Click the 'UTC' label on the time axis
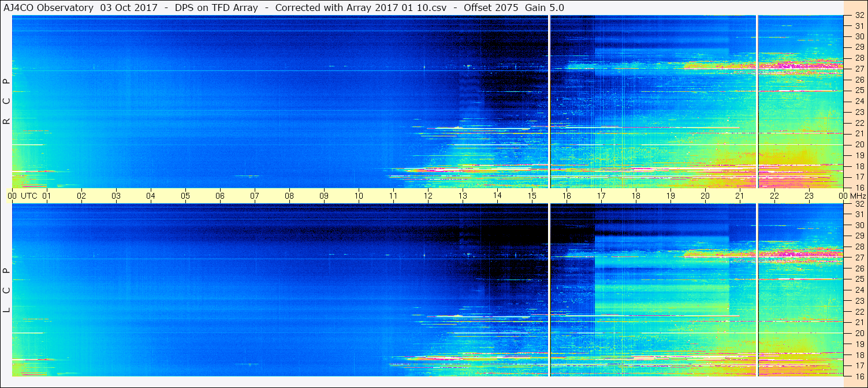 click(x=29, y=196)
